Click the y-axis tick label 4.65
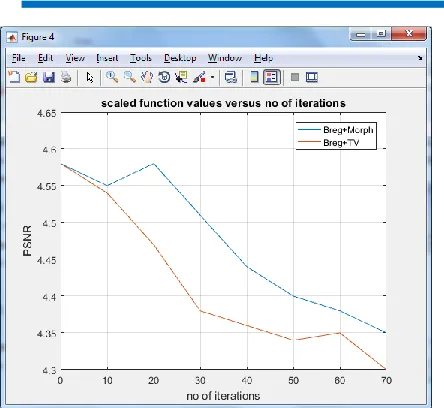Viewport: 444px width, 408px height. pos(46,113)
